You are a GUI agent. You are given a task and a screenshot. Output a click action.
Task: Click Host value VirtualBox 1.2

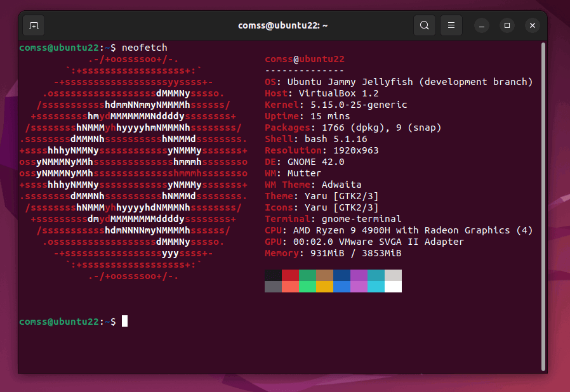click(x=338, y=93)
